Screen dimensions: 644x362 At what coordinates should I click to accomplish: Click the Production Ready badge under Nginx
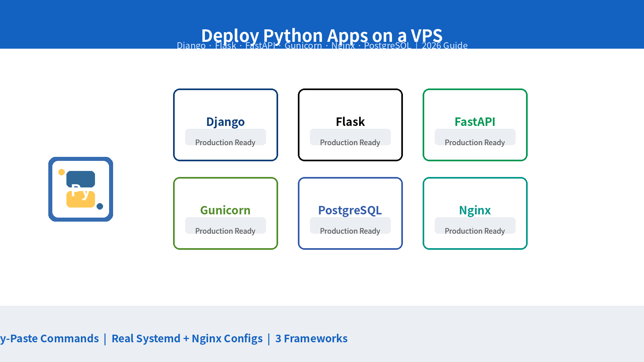475,226
